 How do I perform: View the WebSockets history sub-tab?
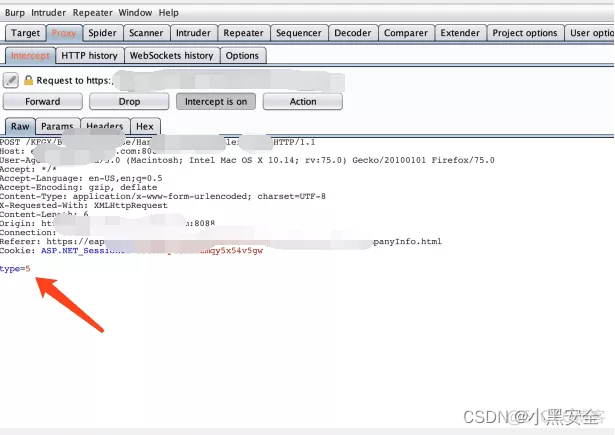click(x=171, y=56)
